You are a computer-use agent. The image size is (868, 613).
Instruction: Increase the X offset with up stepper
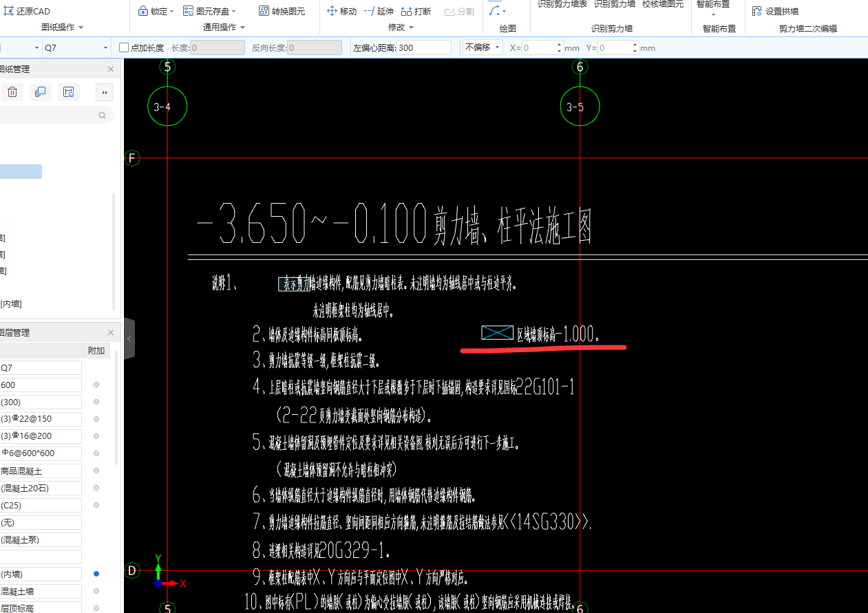tap(559, 45)
